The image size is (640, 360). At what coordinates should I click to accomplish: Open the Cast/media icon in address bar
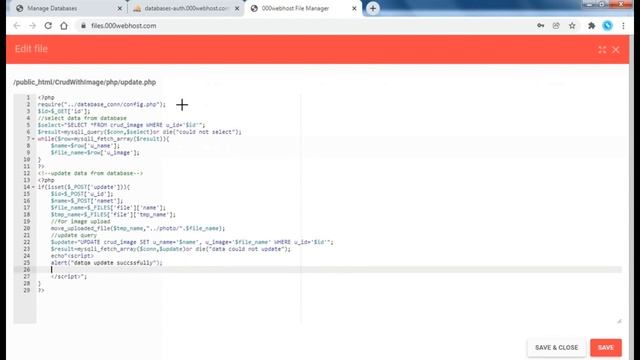556,26
